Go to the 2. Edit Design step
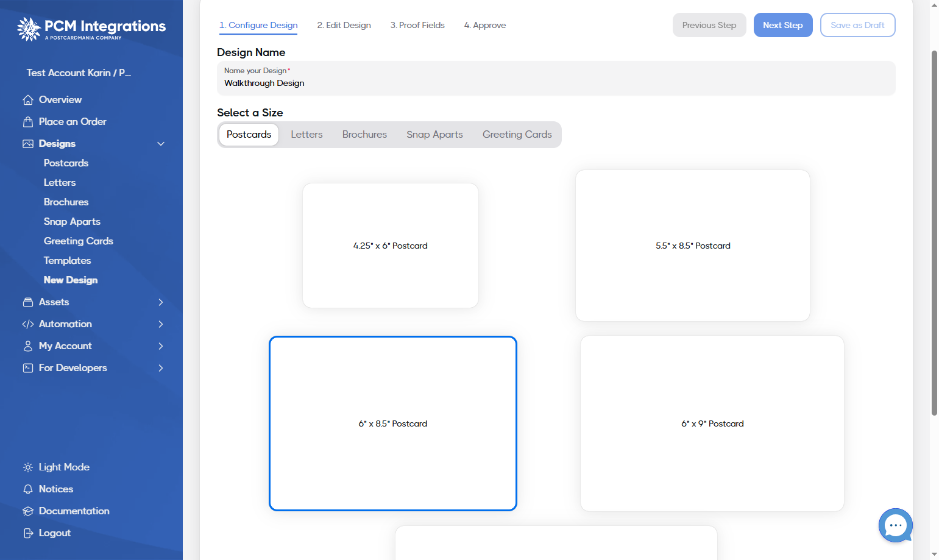Image resolution: width=939 pixels, height=560 pixels. point(344,26)
